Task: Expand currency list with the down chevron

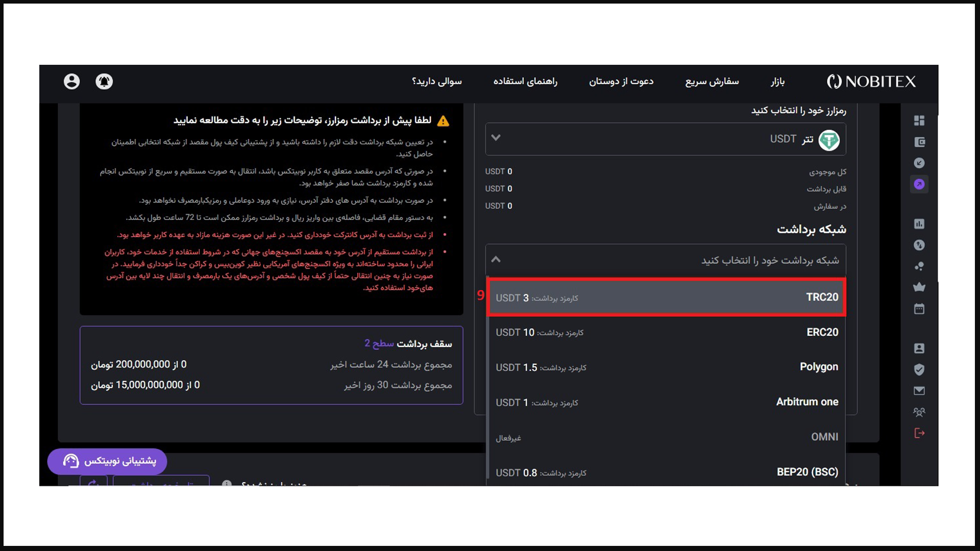Action: [x=496, y=138]
